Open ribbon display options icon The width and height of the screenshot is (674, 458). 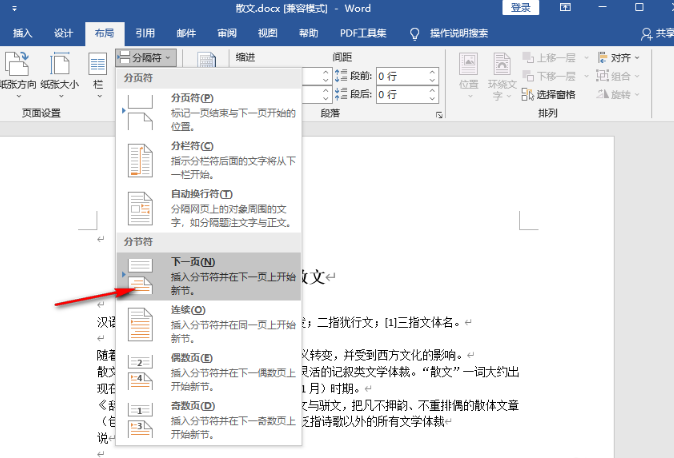565,7
